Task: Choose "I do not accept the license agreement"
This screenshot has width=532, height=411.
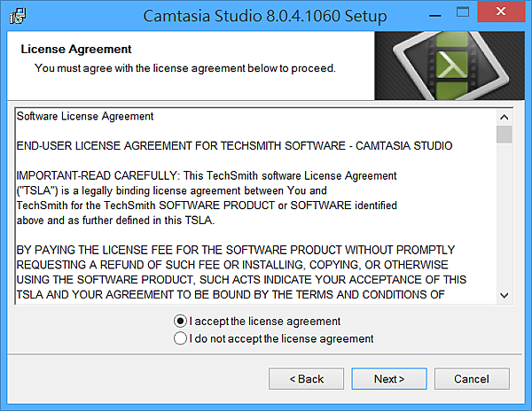Action: click(181, 338)
